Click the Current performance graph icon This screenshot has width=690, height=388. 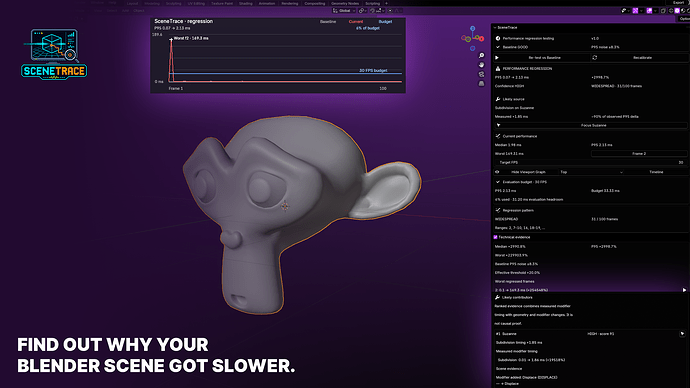[498, 136]
